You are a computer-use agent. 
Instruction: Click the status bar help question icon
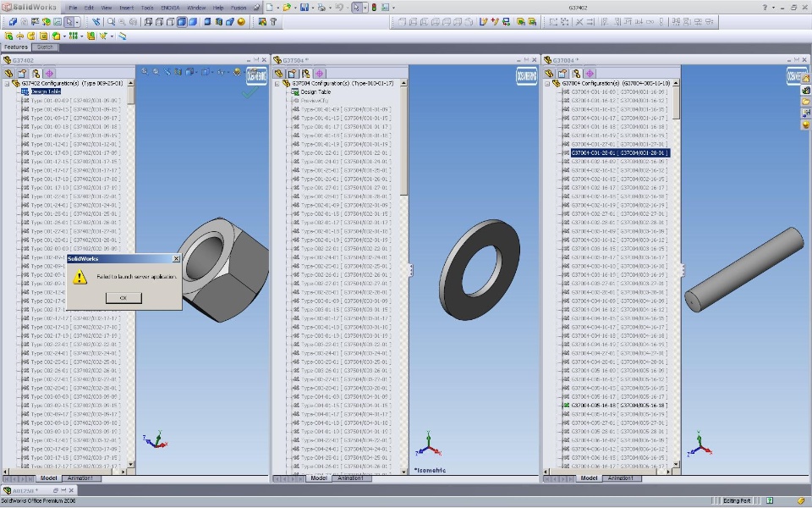[x=770, y=500]
